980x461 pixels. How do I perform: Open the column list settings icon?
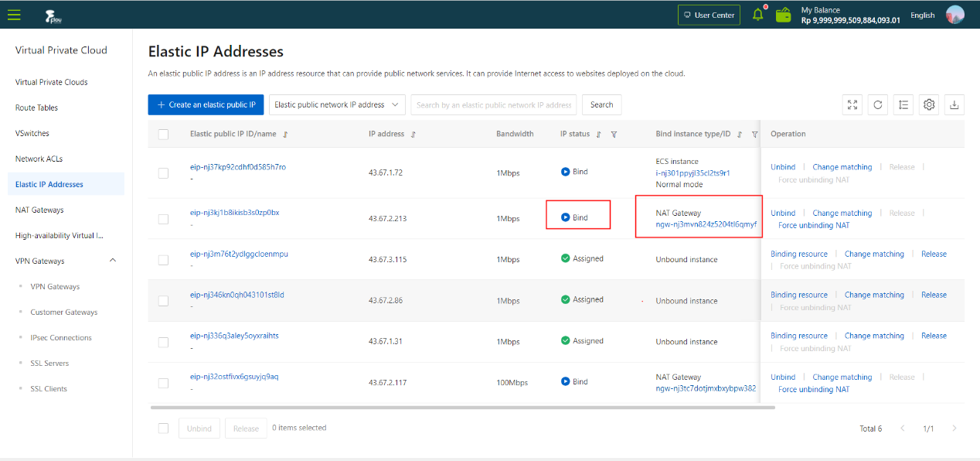[903, 105]
